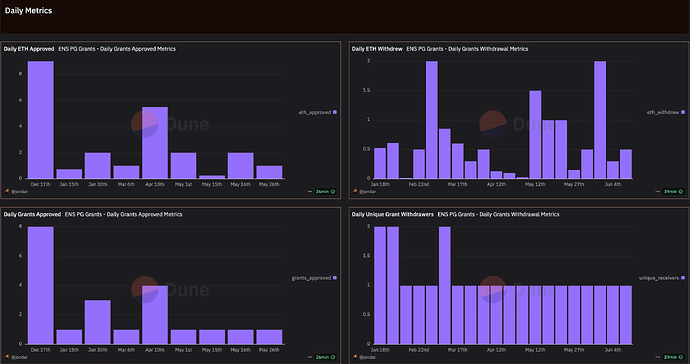Select the Apr 10th bar in Daily Grants Approved
Screen dimensions: 690x364
click(155, 315)
